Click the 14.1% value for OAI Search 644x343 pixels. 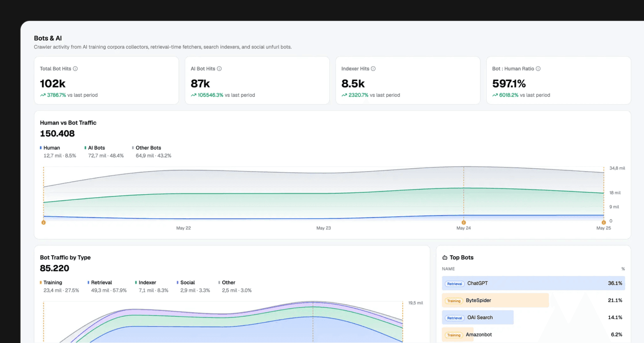click(615, 318)
